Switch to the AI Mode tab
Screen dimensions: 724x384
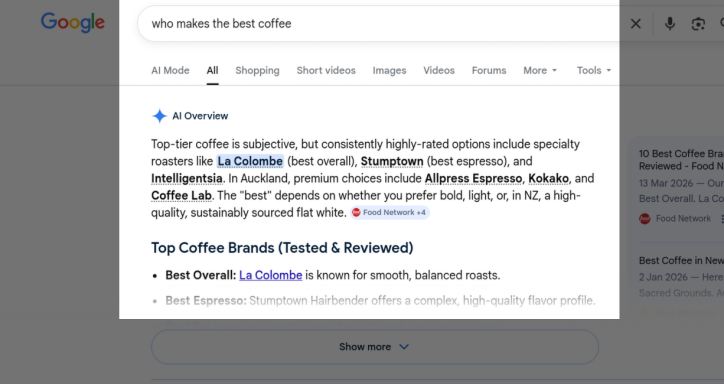(x=170, y=71)
